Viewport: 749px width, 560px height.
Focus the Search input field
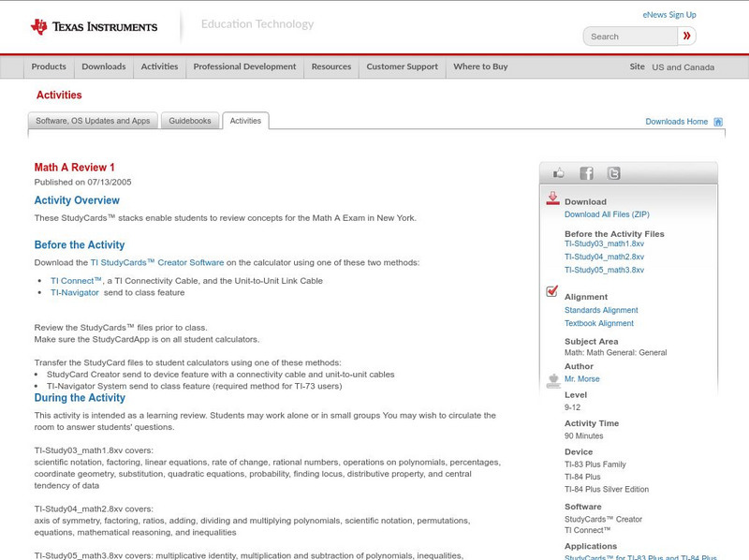[630, 37]
